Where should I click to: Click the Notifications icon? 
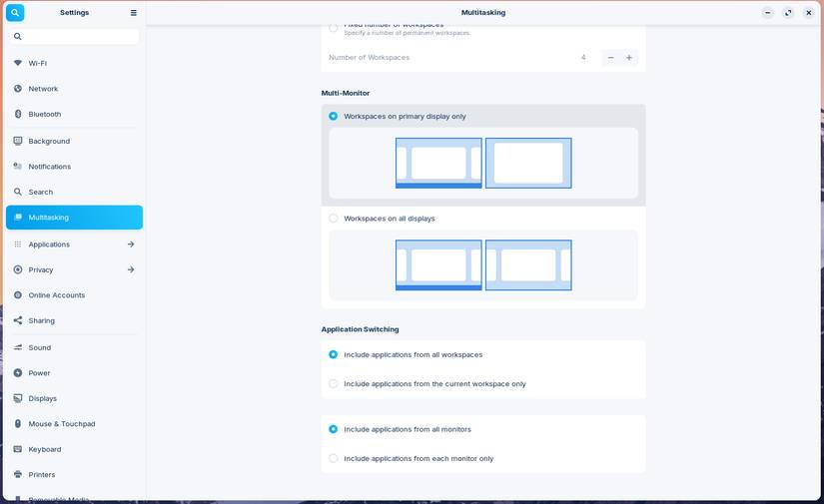tap(18, 166)
